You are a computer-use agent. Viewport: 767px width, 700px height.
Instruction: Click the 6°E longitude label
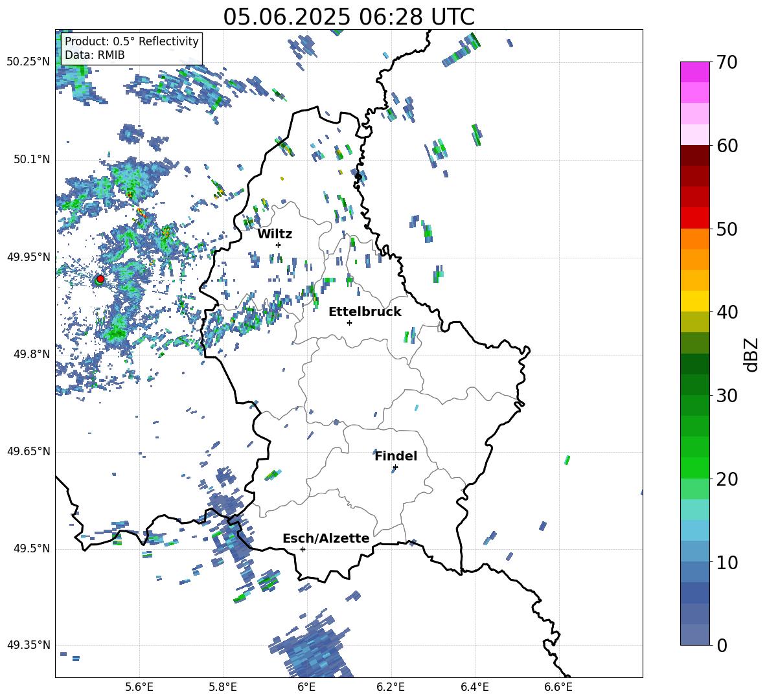[306, 688]
